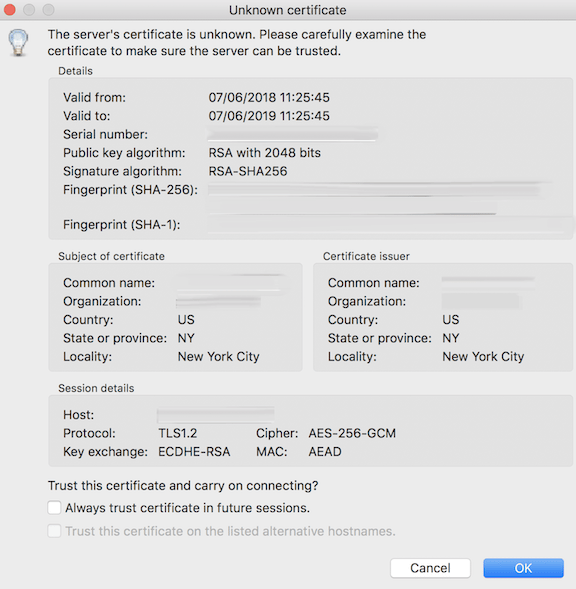The image size is (576, 589).
Task: Click the Fingerprint (SHA-256) label
Action: click(x=130, y=190)
